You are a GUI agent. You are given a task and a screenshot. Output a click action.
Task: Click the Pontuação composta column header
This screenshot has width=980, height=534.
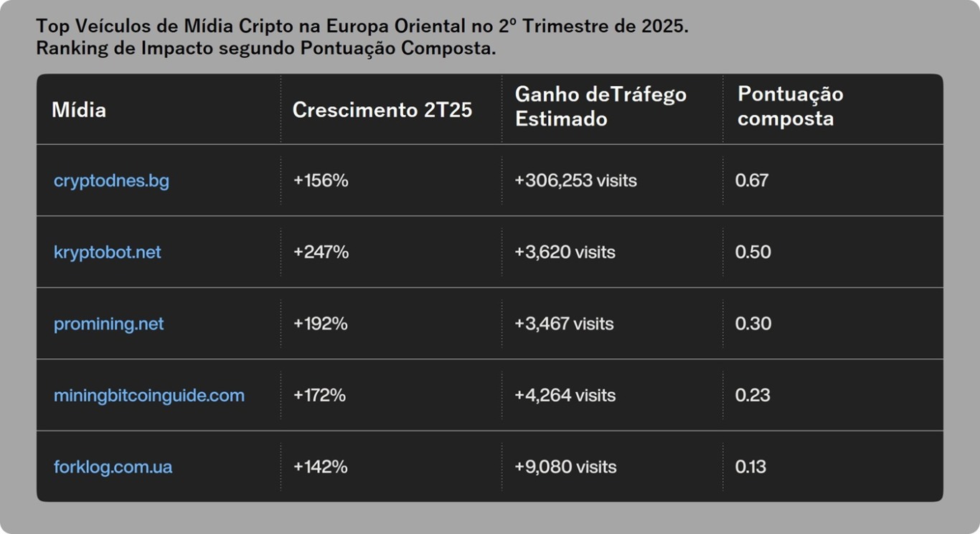790,106
